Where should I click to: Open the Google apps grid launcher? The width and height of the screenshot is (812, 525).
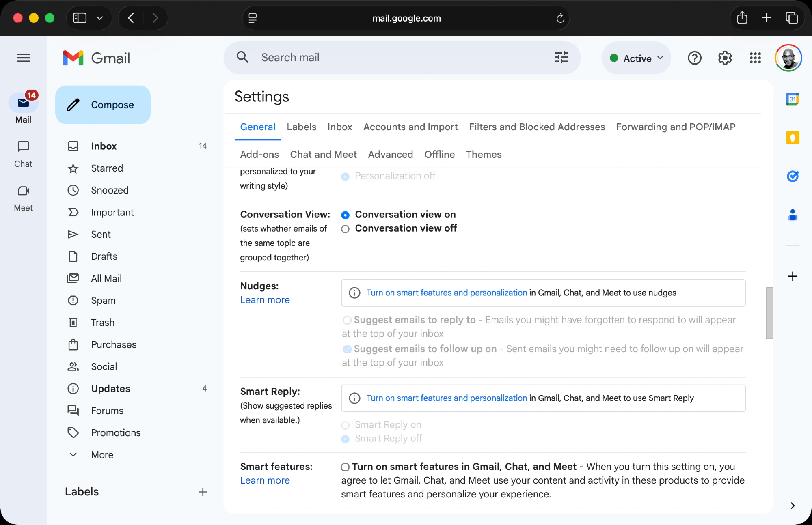[x=755, y=58]
